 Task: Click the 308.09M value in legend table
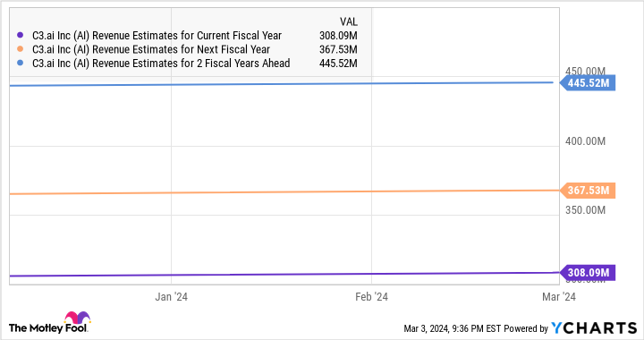click(x=338, y=36)
